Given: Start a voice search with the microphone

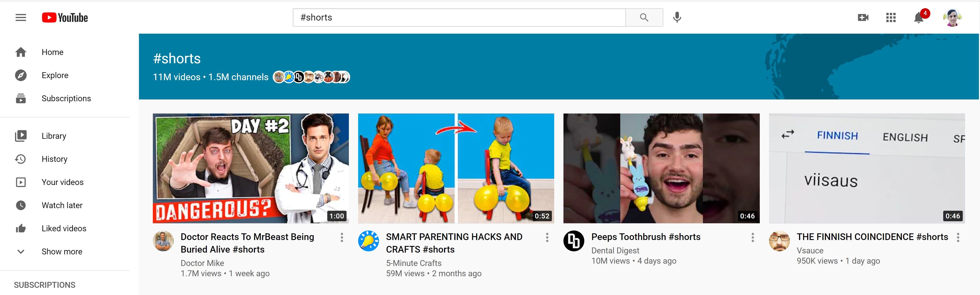Looking at the screenshot, I should click(677, 17).
